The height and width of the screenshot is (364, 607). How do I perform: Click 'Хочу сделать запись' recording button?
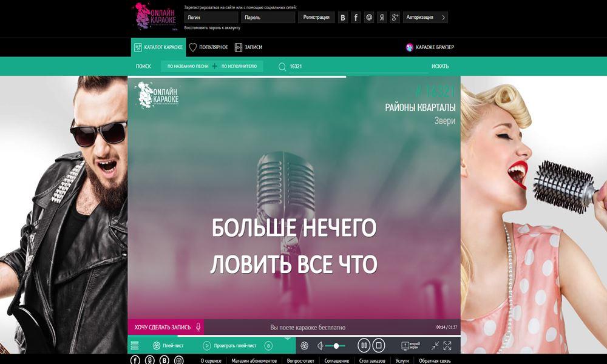coord(166,327)
